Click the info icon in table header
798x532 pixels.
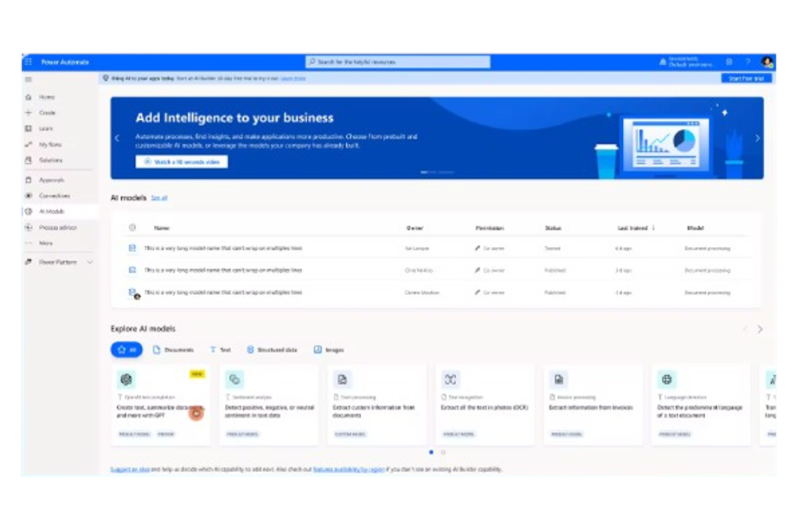tap(133, 227)
